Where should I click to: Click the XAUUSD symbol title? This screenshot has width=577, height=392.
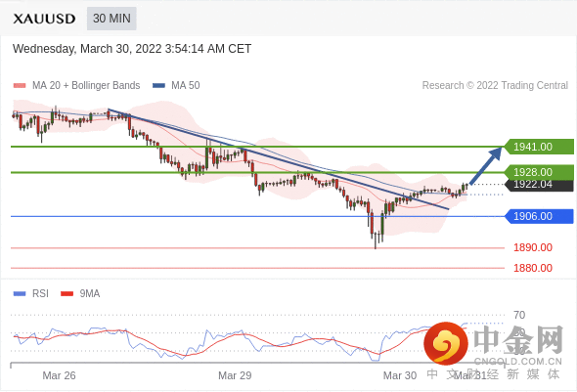[44, 19]
